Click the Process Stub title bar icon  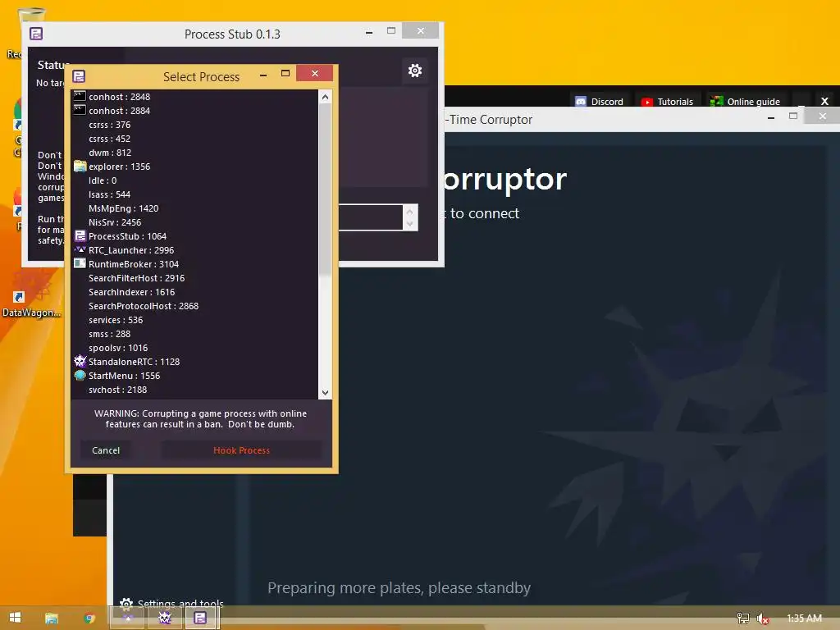point(36,34)
